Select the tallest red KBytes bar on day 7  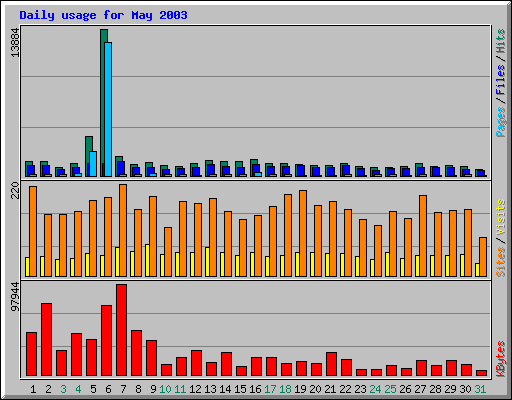click(x=121, y=330)
